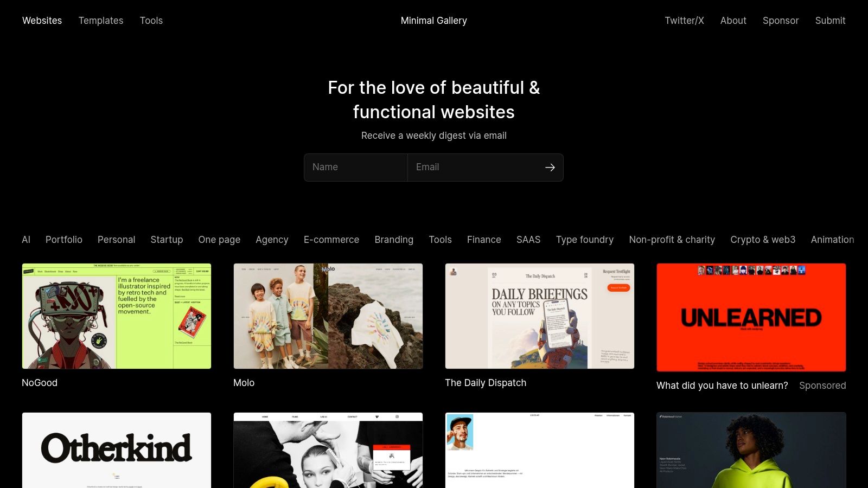Filter by Non-profit & charity category
This screenshot has height=488, width=868.
click(672, 240)
